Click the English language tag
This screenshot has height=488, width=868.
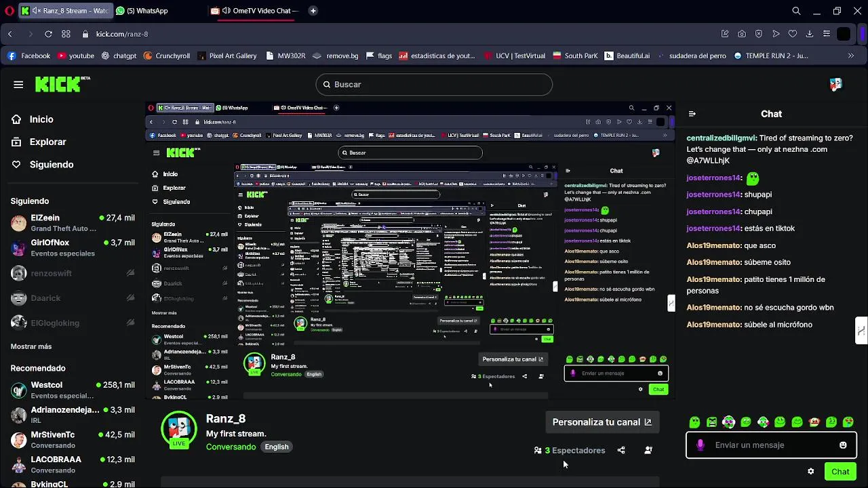click(277, 447)
